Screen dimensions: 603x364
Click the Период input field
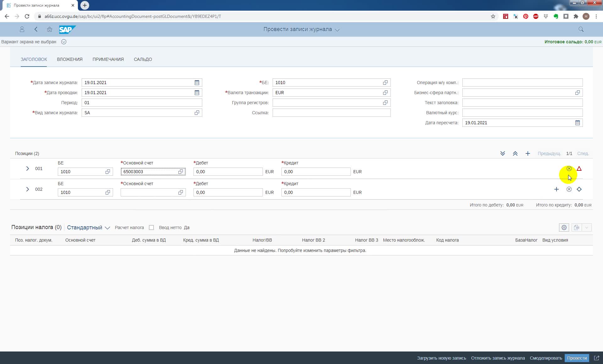(142, 103)
